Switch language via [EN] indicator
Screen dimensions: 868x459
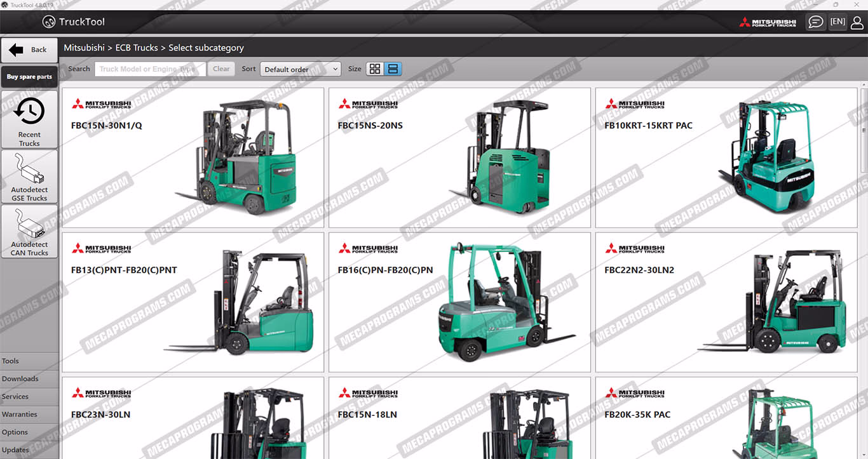click(837, 22)
